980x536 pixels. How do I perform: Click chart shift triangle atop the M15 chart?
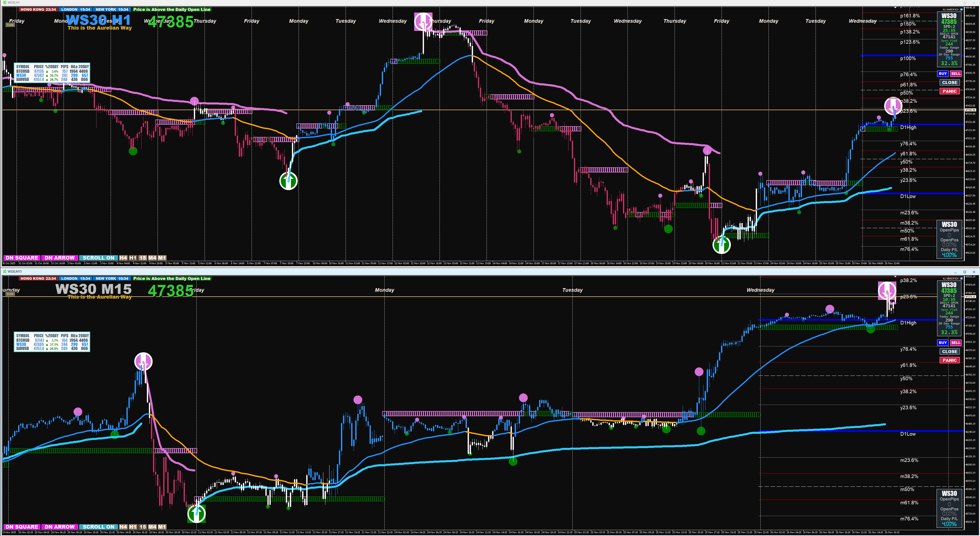tap(895, 277)
